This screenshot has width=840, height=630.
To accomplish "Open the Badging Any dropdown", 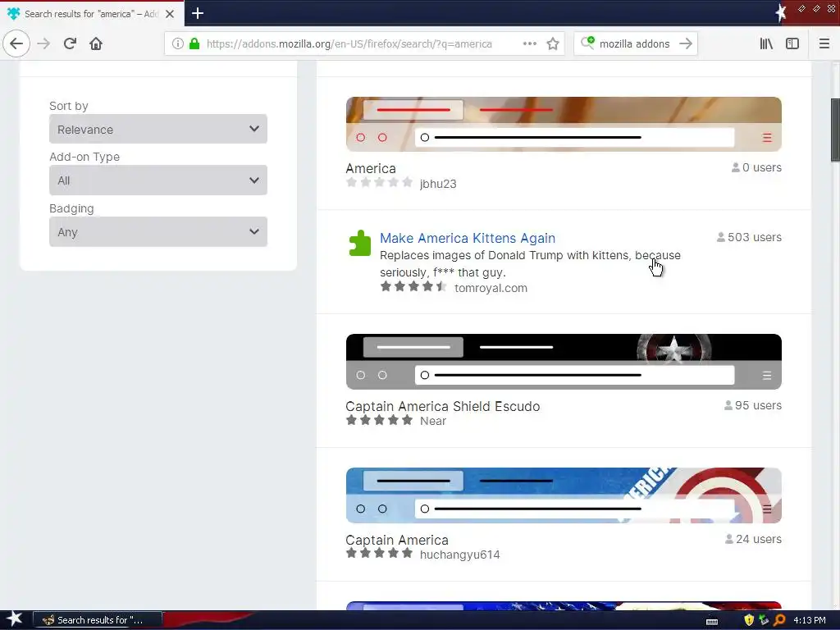I will tap(158, 232).
